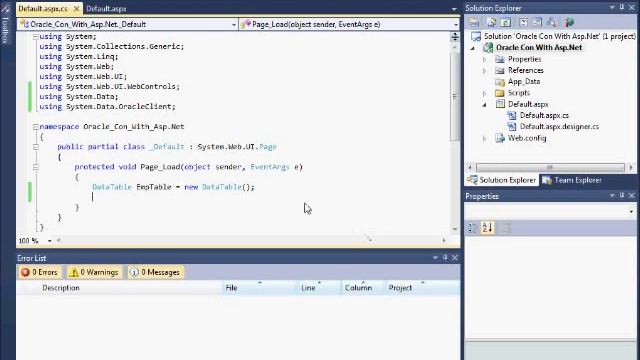Toggle the 0 Messages filter
Image resolution: width=640 pixels, height=360 pixels.
tap(155, 272)
